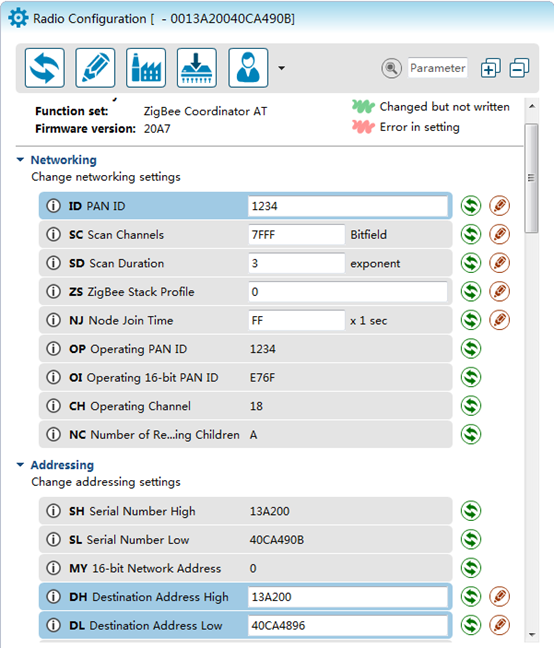Viewport: 554px width, 648px height.
Task: Click the ZigBee Stack Profile input field
Action: 347,291
